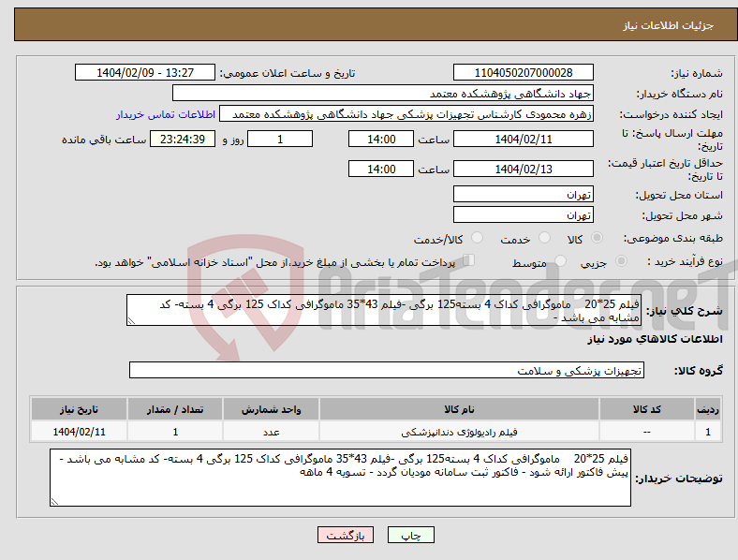738x560 pixels.
Task: Click the quantity cell 1 in the تعداد / مقدار column
Action: pyautogui.click(x=175, y=432)
